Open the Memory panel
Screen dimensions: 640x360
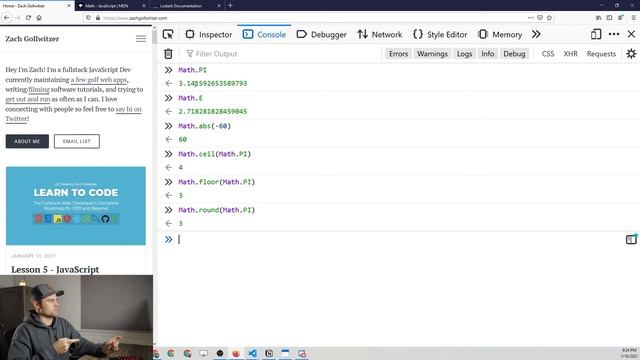(x=500, y=34)
